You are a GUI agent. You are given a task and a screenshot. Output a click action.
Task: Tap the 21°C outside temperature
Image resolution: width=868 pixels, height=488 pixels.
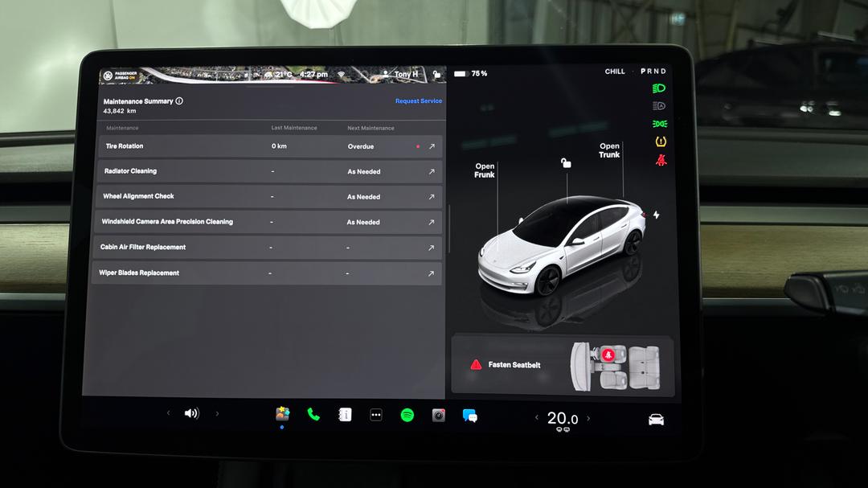(284, 74)
